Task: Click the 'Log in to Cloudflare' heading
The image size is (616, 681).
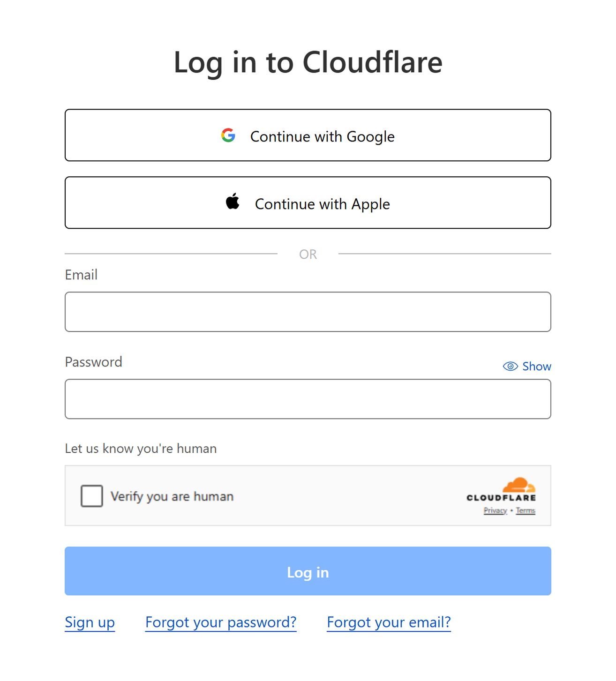Action: click(x=308, y=62)
